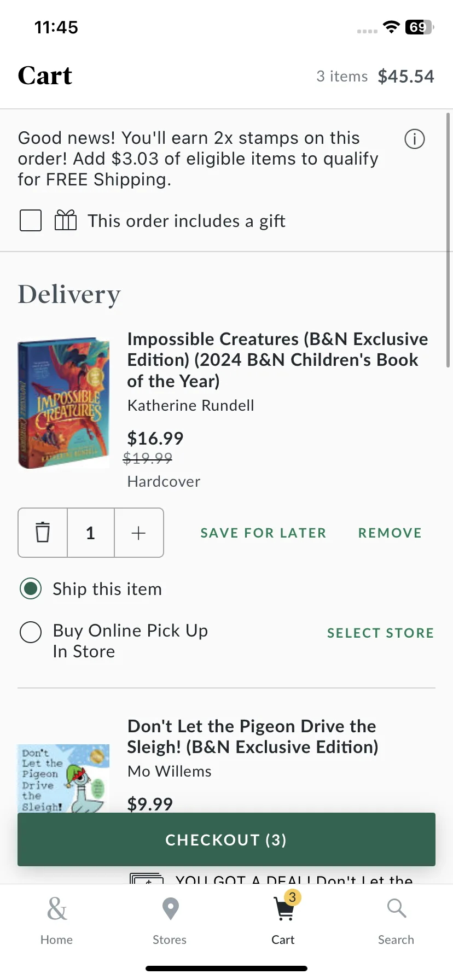Open Impossible Creatures book cover thumbnail
453x980 pixels.
click(x=63, y=403)
